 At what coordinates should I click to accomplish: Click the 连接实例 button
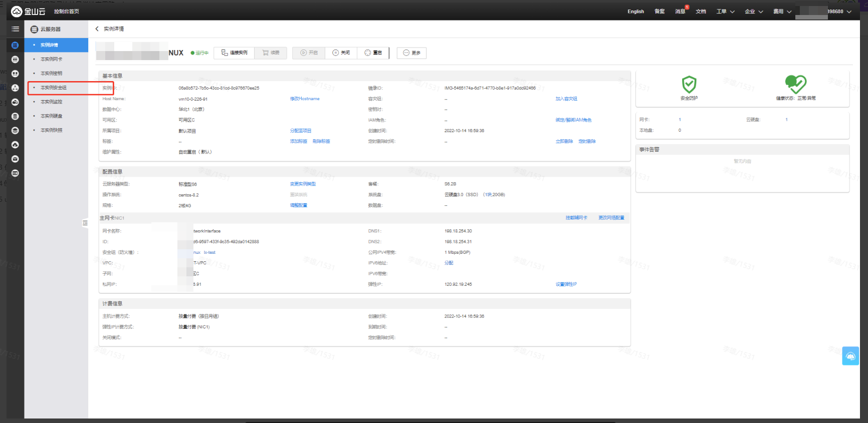[x=234, y=53]
